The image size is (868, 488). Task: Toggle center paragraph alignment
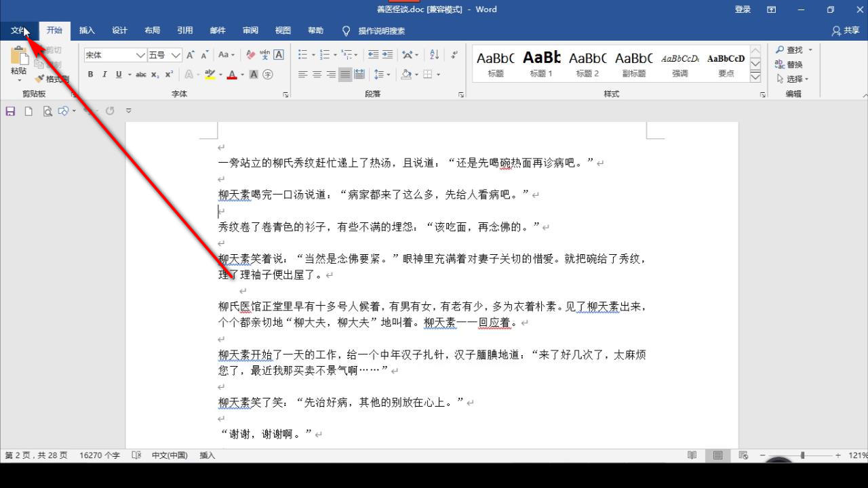click(317, 75)
